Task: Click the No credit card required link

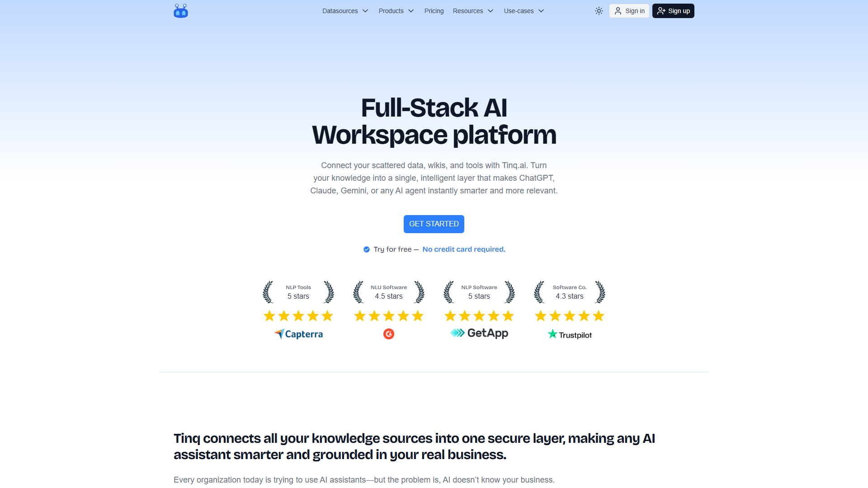Action: point(463,249)
